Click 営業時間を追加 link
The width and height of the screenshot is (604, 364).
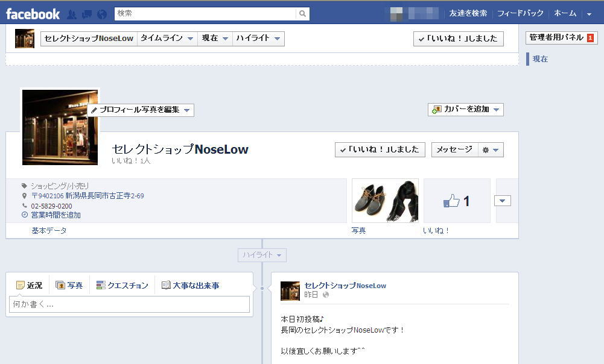pyautogui.click(x=56, y=215)
